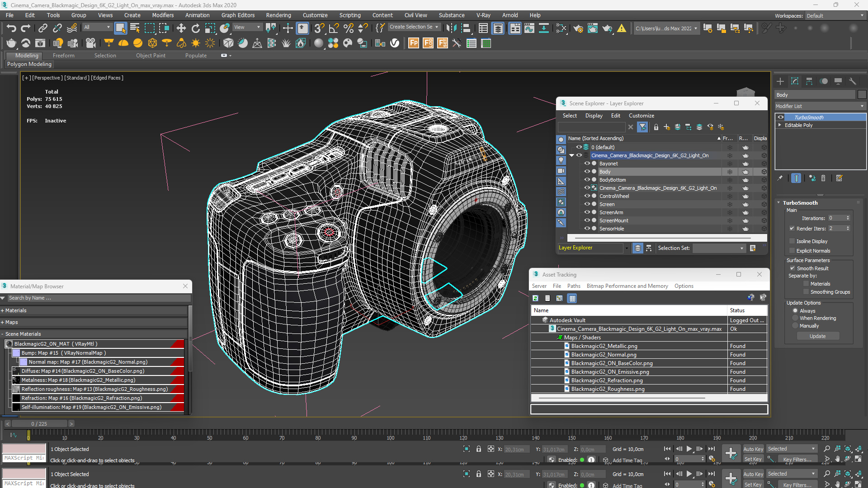Image resolution: width=868 pixels, height=488 pixels.
Task: Open the Material Editor icon
Action: pos(561,28)
